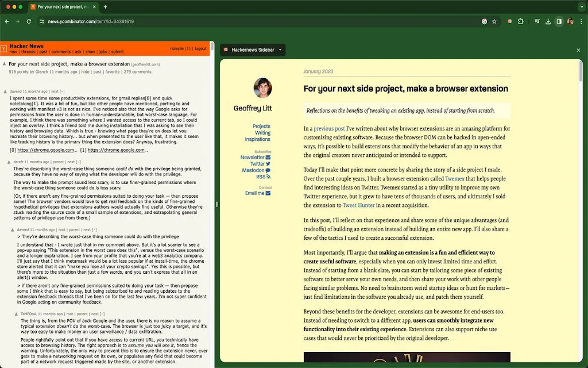This screenshot has height=368, width=588.
Task: Collapse daveed's reply thread
Action: click(94, 229)
